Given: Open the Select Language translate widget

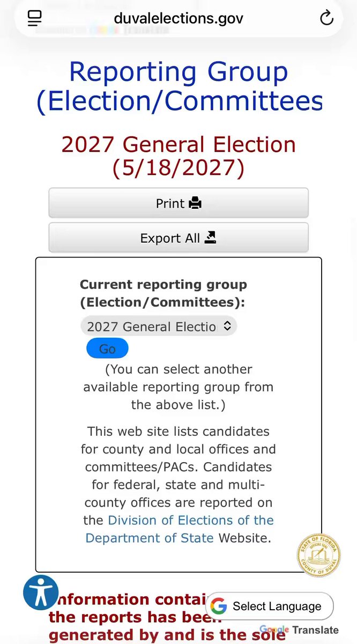Looking at the screenshot, I should 270,606.
